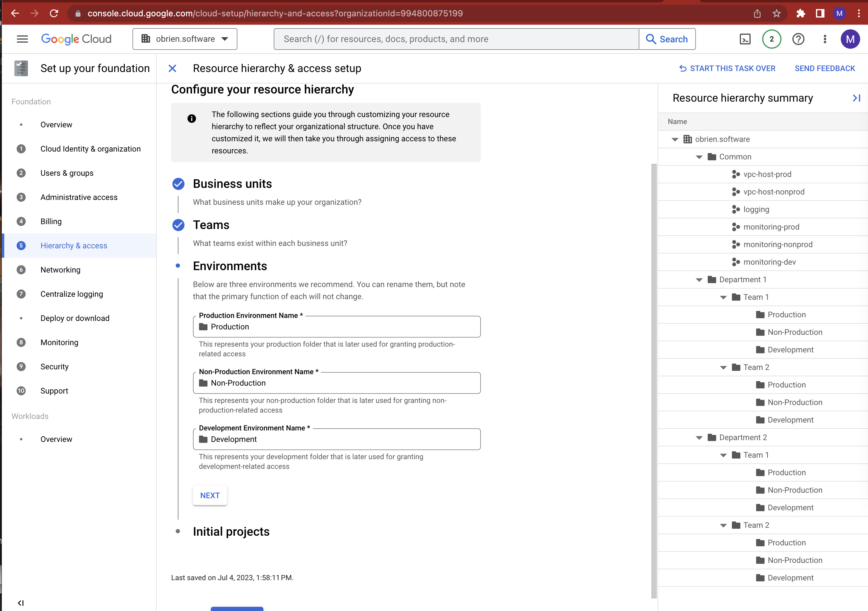
Task: Open the navigation hamburger menu
Action: [22, 39]
